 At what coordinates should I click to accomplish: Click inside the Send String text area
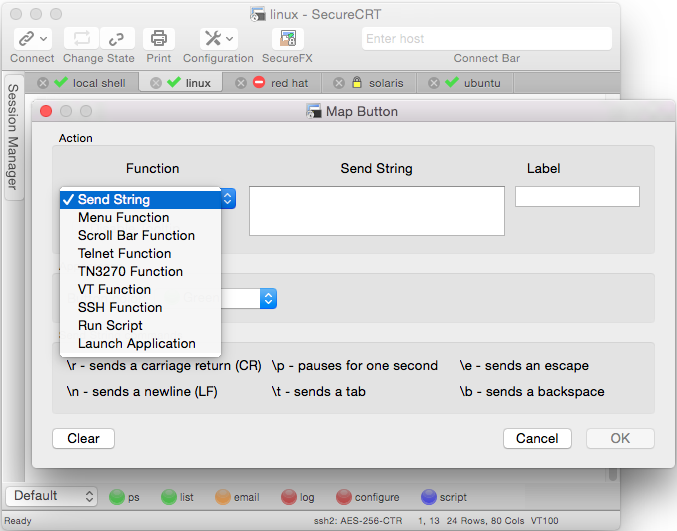coord(376,211)
